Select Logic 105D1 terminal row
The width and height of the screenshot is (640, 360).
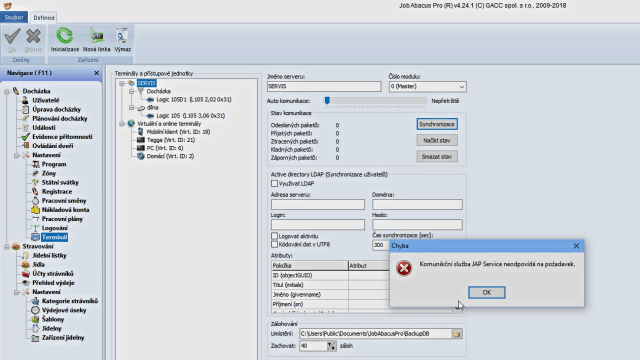[194, 100]
